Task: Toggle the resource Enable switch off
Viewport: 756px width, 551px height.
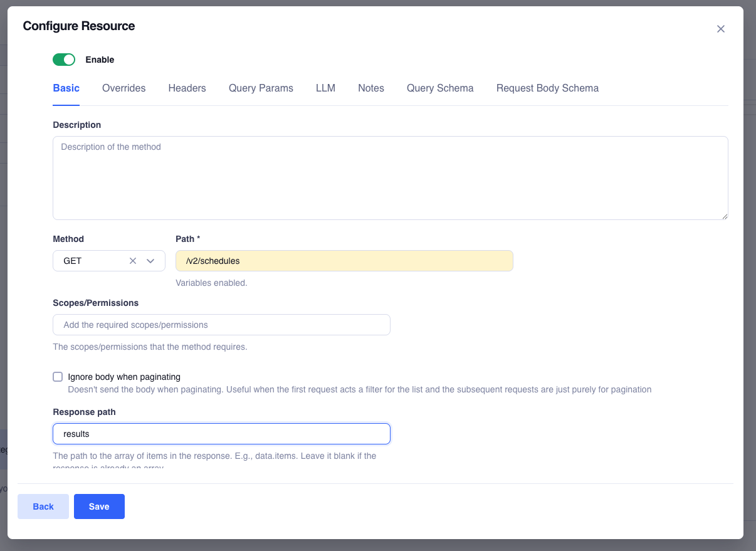Action: (x=63, y=59)
